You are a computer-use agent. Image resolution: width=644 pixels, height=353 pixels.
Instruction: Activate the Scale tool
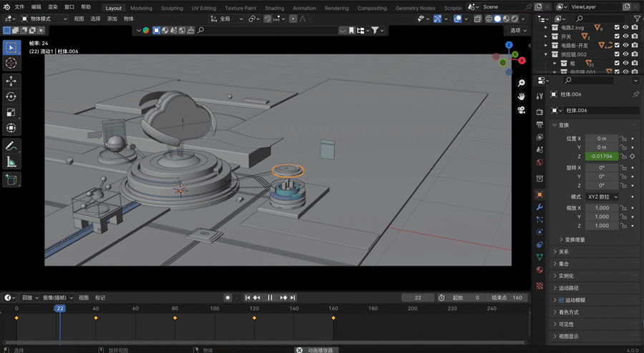(x=11, y=112)
